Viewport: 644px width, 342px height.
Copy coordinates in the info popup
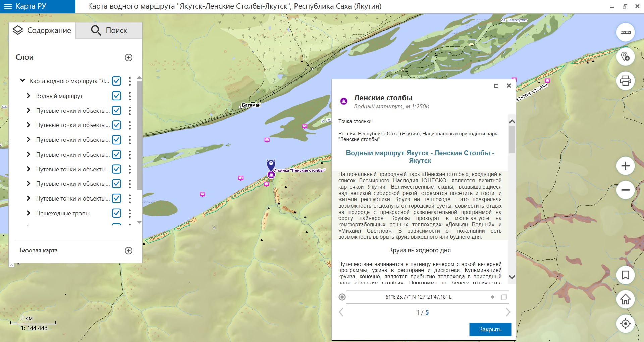click(504, 297)
